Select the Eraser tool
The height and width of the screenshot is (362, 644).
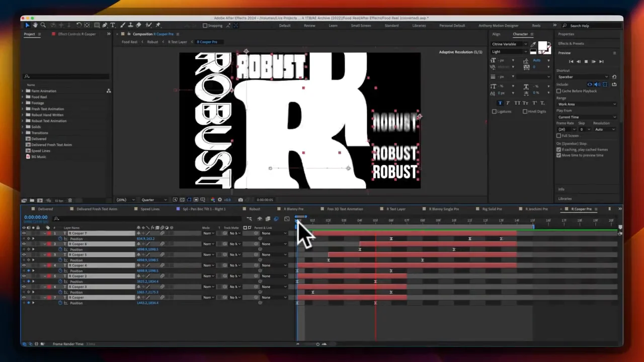[138, 25]
